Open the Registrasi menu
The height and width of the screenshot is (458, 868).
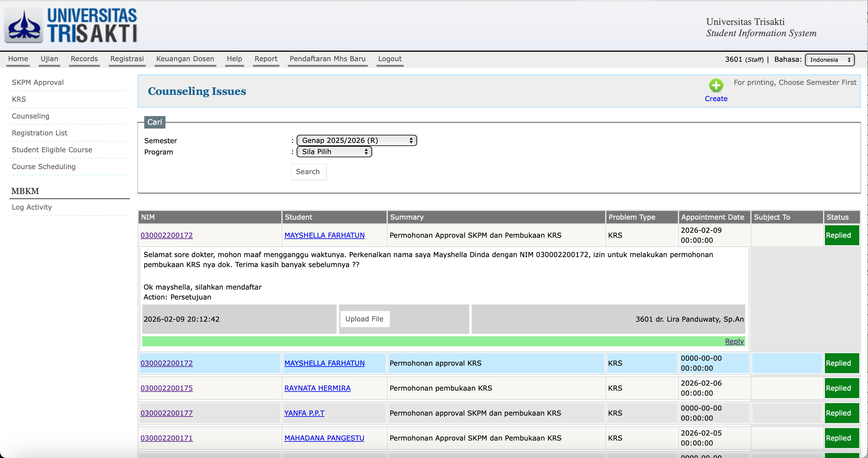(x=127, y=59)
